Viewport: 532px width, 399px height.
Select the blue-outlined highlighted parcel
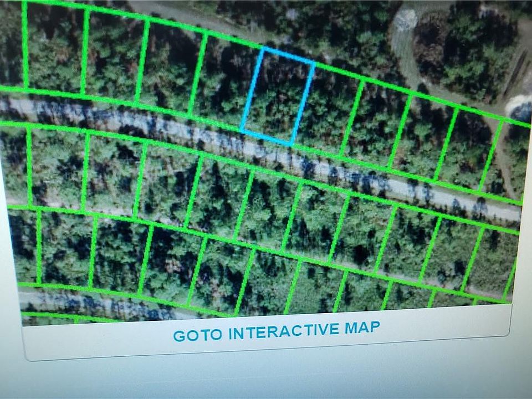tap(277, 97)
